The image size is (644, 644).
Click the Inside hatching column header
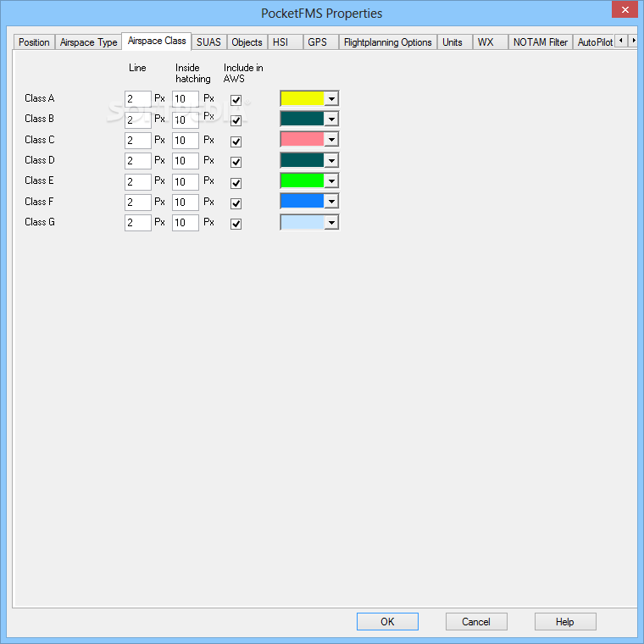click(192, 73)
